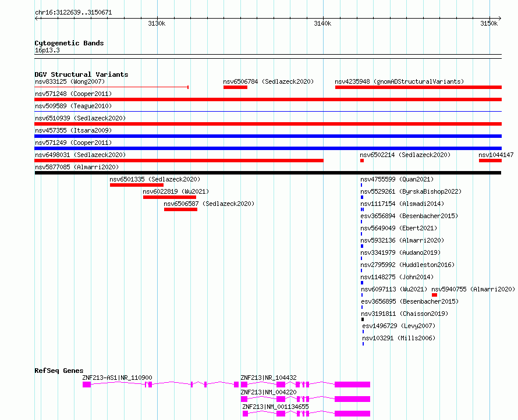The width and height of the screenshot is (518, 420).
Task: Select the first exon of ZNF213-AS1
Action: point(87,385)
